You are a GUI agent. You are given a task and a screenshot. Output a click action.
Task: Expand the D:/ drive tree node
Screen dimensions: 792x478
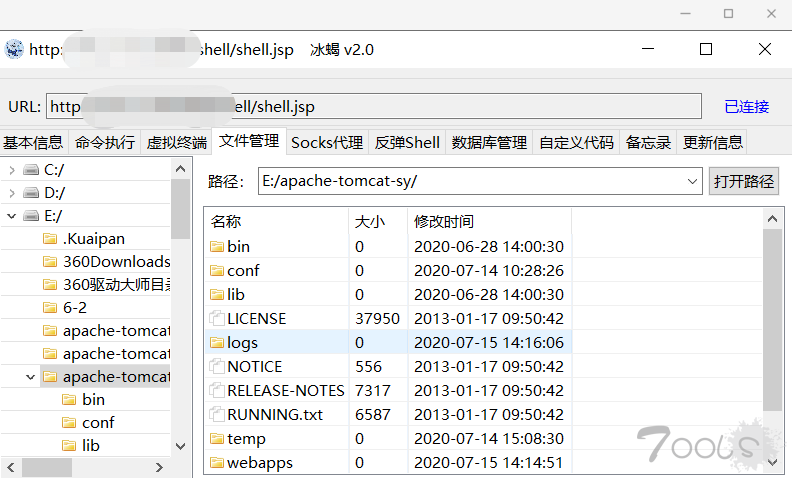click(x=11, y=192)
